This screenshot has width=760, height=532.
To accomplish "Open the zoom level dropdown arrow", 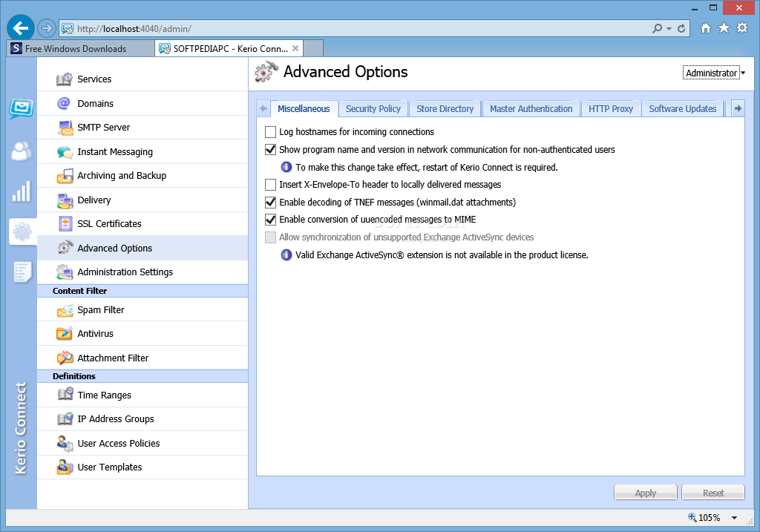I will point(734,518).
